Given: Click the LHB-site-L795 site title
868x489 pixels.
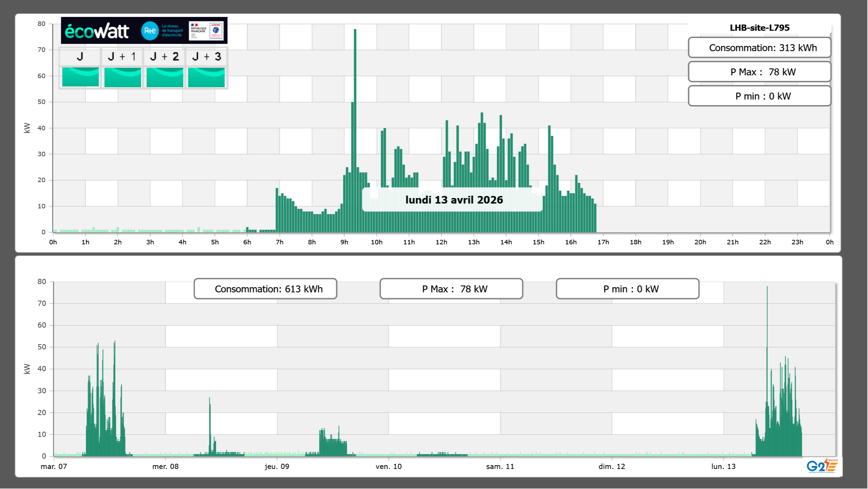Looking at the screenshot, I should (759, 28).
